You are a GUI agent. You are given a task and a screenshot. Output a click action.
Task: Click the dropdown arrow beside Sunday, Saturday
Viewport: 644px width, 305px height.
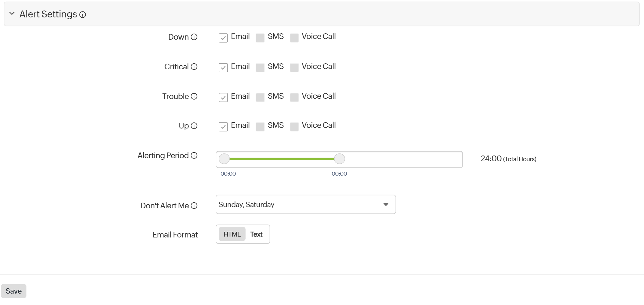tap(386, 204)
